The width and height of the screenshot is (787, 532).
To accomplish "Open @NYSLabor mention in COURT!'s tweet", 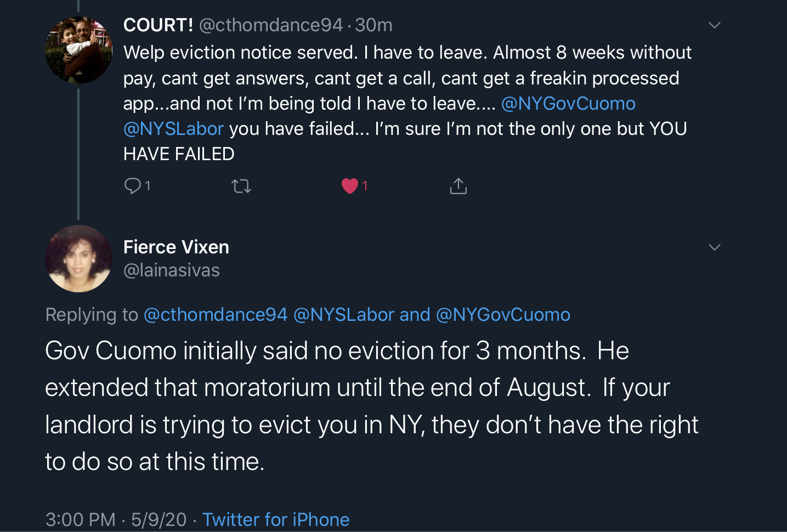I will pos(173,128).
